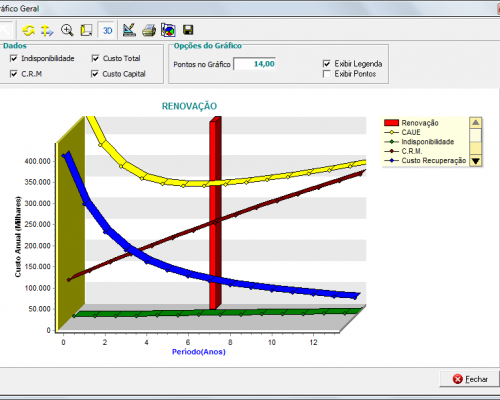Activate the magnifier zoom tool
The width and height of the screenshot is (500, 400).
[67, 30]
